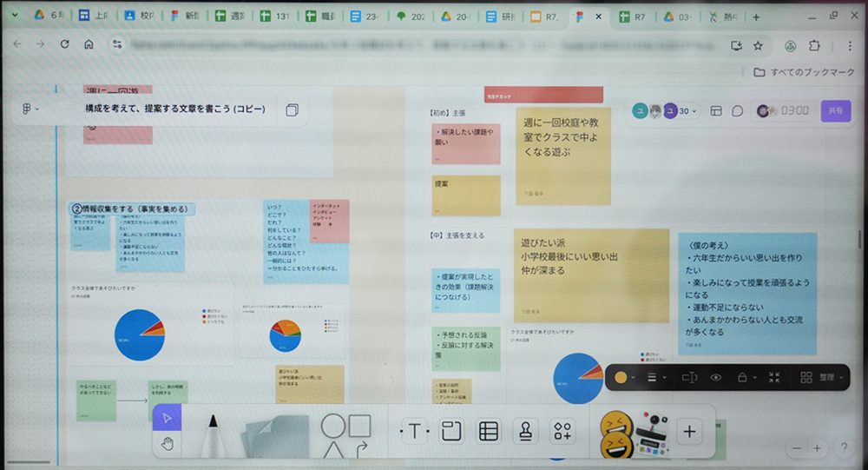The height and width of the screenshot is (470, 868).
Task: Open a new browser tab
Action: coord(756,17)
